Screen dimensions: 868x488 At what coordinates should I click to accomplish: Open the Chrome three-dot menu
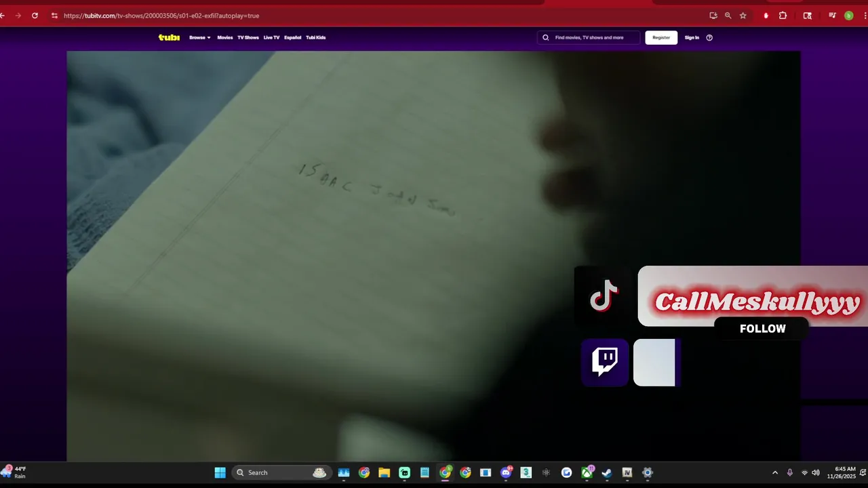(x=864, y=16)
